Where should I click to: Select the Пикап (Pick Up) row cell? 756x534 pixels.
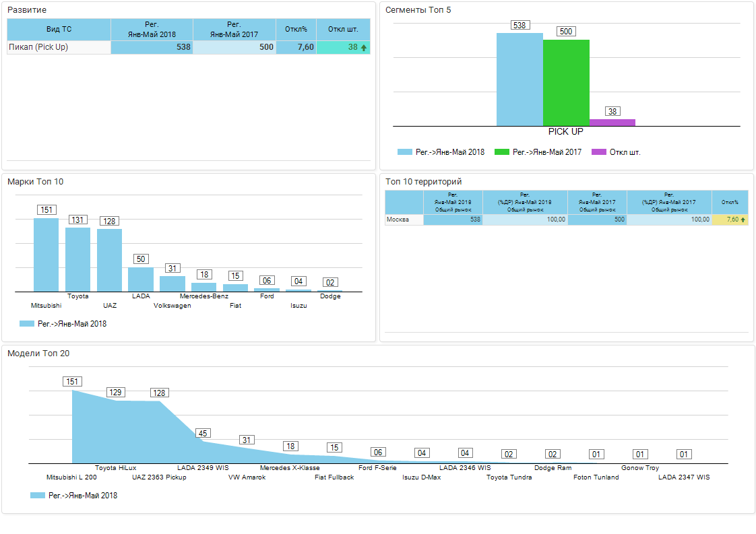click(59, 48)
